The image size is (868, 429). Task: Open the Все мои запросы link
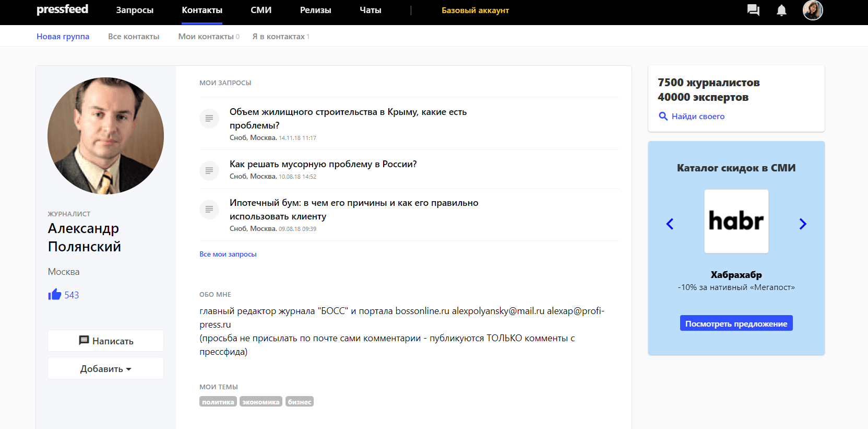228,254
